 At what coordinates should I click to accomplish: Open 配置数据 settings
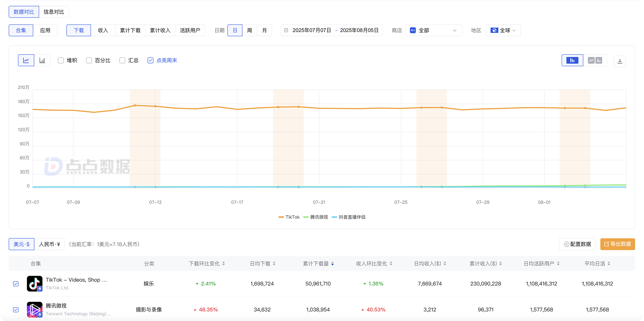click(577, 244)
